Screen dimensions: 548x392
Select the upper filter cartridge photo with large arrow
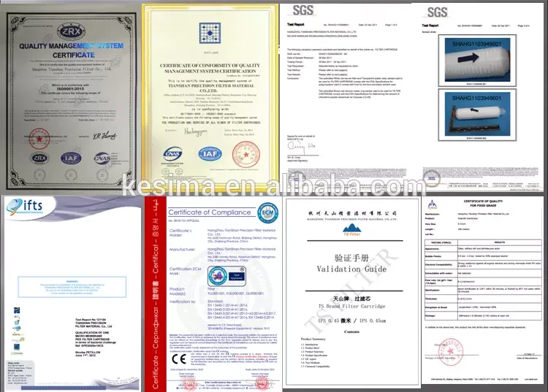pyautogui.click(x=477, y=61)
